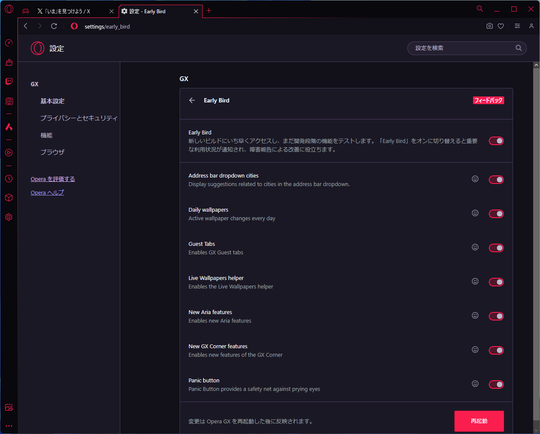Open the profile account icon
The height and width of the screenshot is (434, 540).
[531, 26]
